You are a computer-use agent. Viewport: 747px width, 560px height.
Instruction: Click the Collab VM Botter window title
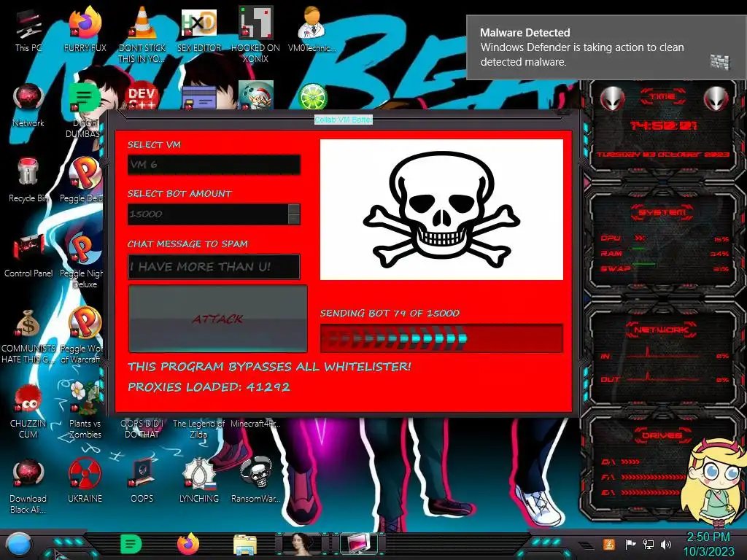point(344,120)
